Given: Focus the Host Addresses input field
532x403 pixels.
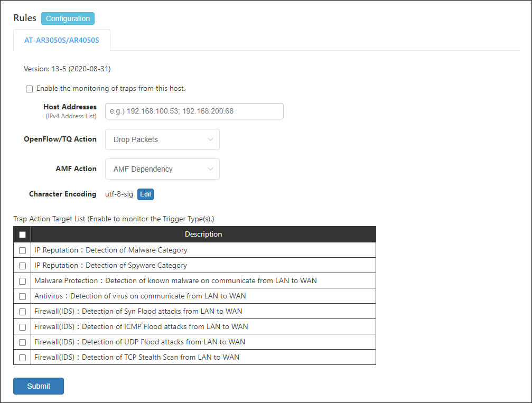Looking at the screenshot, I should pos(194,111).
